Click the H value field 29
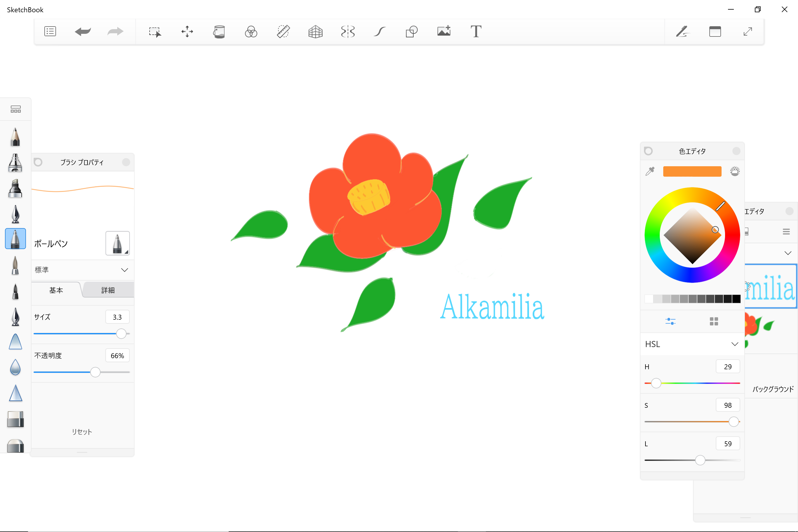The image size is (798, 532). tap(728, 367)
